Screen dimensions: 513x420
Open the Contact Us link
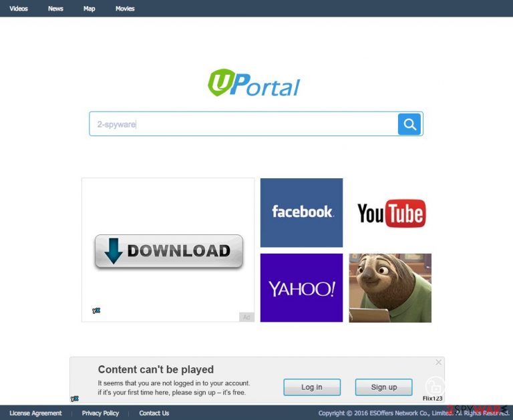pos(154,413)
